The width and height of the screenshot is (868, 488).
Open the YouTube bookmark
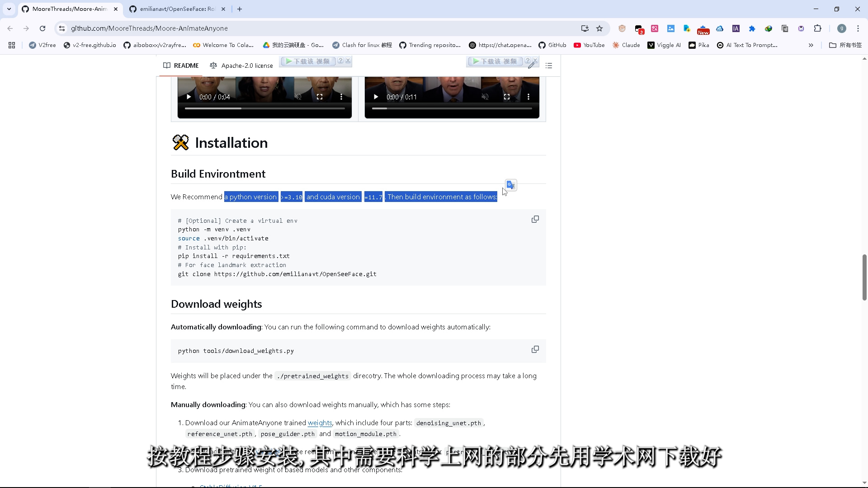pyautogui.click(x=589, y=45)
